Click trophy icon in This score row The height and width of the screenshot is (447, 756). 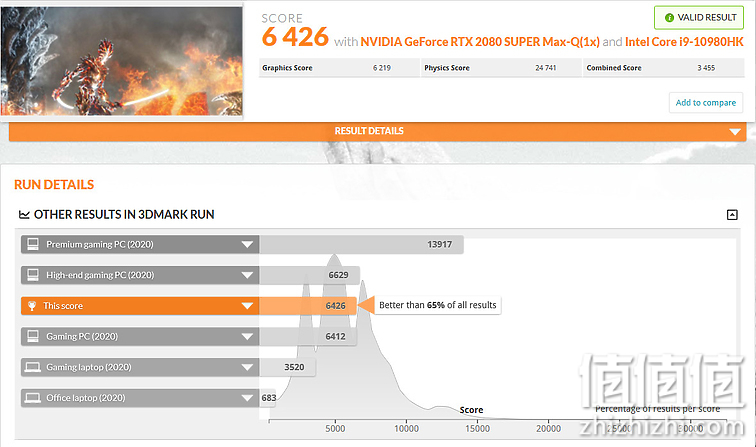coord(32,306)
